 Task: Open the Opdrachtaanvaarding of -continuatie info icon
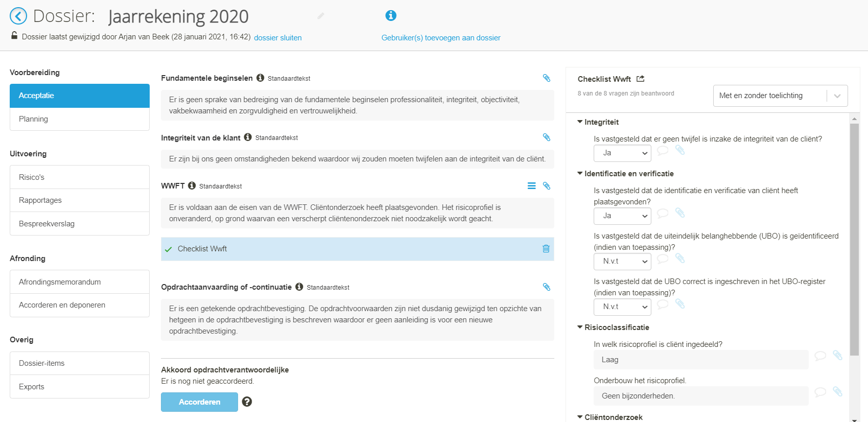299,287
